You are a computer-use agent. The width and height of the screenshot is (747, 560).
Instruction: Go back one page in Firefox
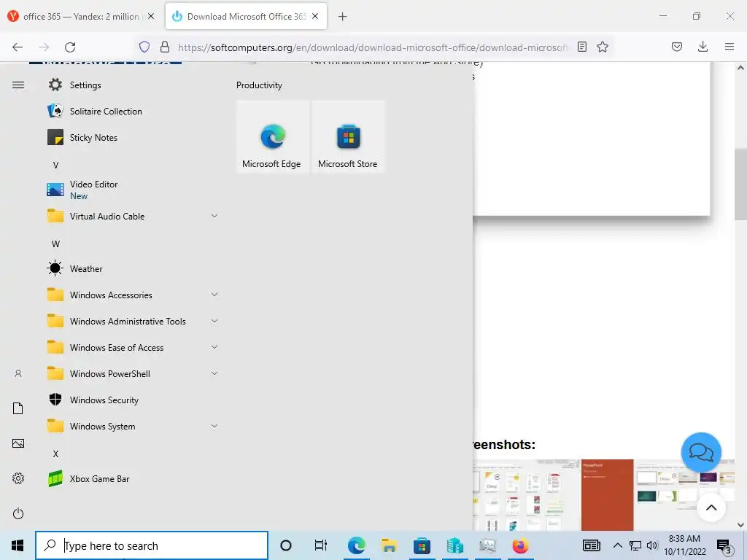click(18, 47)
